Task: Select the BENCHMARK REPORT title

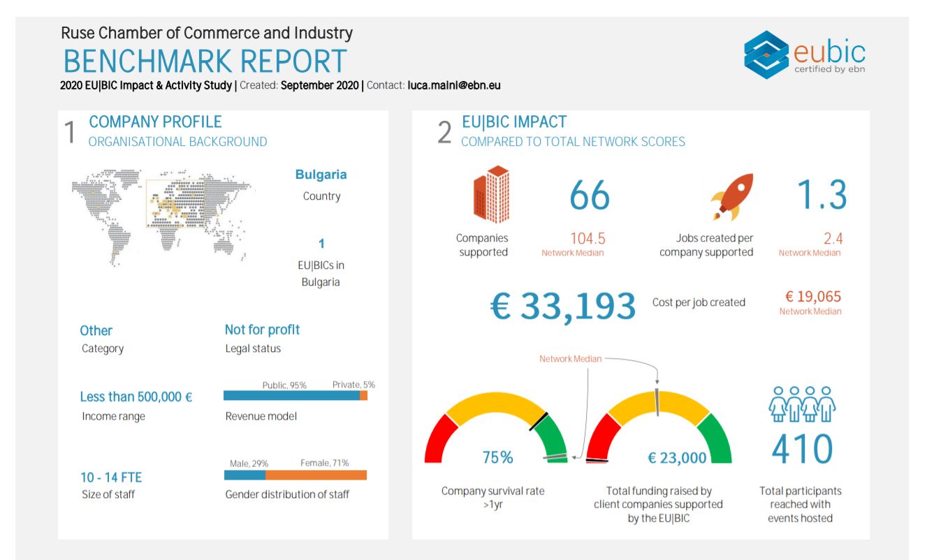Action: coord(205,61)
